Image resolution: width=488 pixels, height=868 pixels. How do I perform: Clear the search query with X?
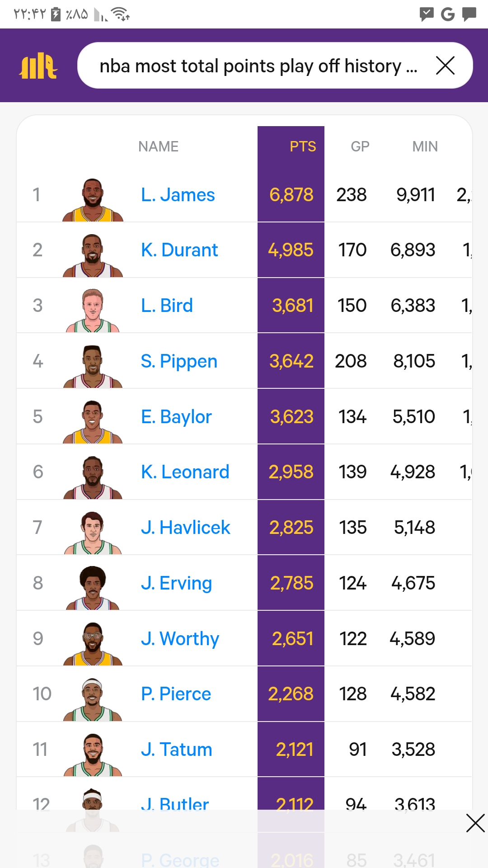tap(445, 66)
